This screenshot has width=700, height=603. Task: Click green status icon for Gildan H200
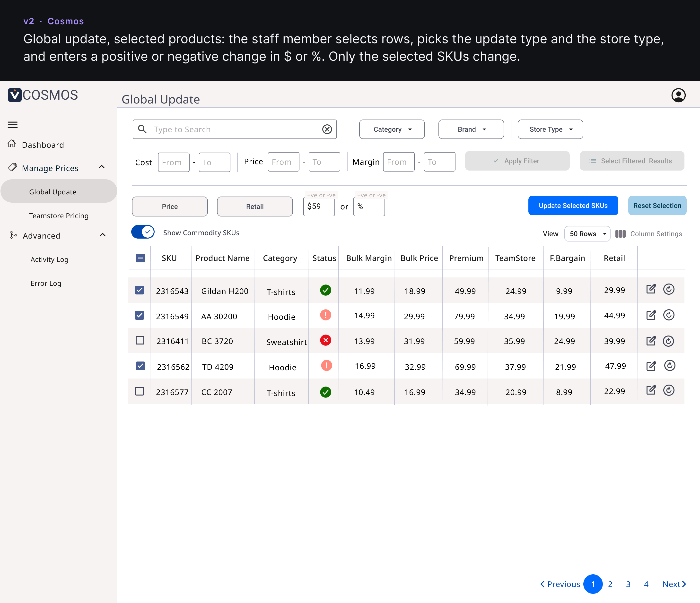click(325, 290)
